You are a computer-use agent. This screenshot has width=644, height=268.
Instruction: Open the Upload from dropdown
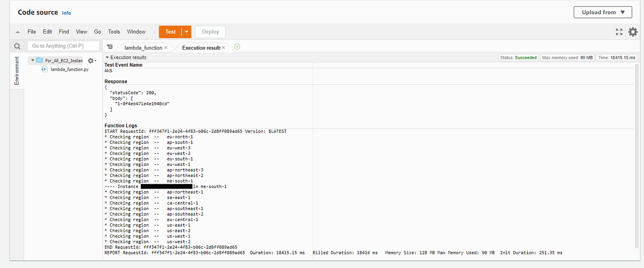[x=603, y=12]
